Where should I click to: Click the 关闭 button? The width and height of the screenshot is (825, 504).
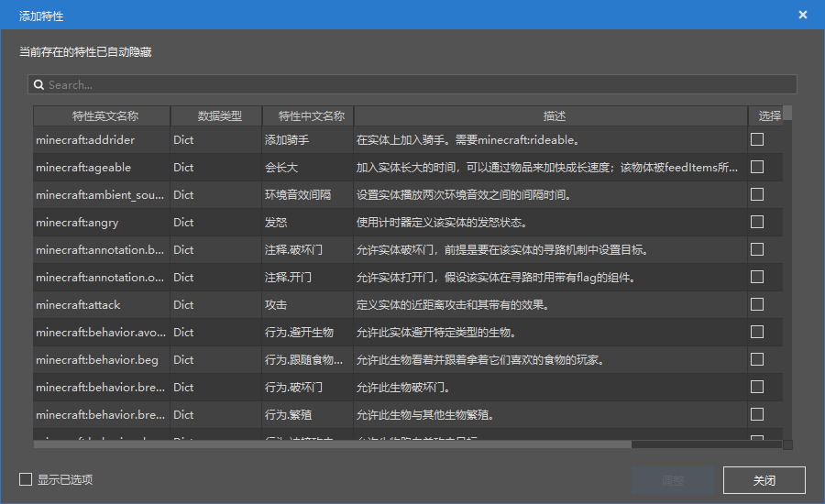(764, 480)
